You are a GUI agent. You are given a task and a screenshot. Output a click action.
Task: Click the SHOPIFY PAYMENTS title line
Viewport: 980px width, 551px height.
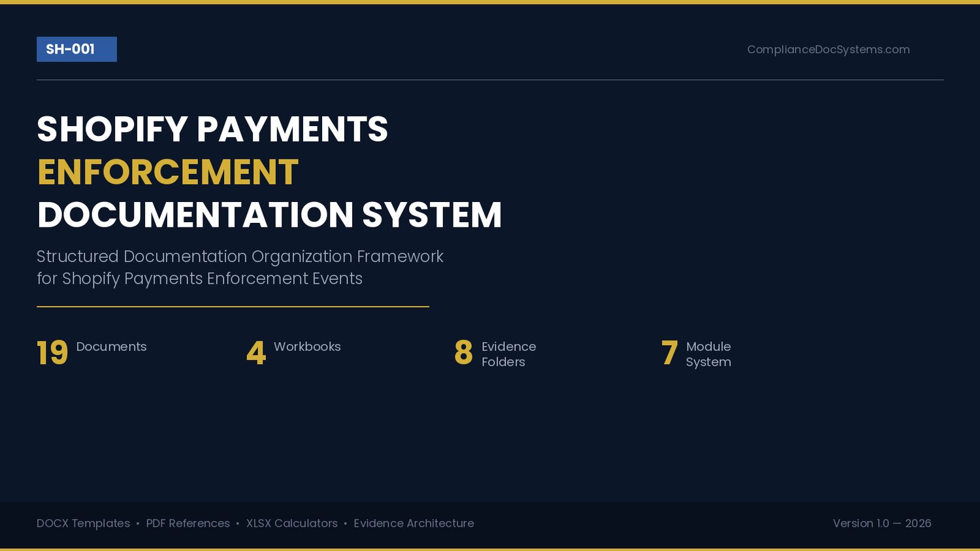(212, 129)
